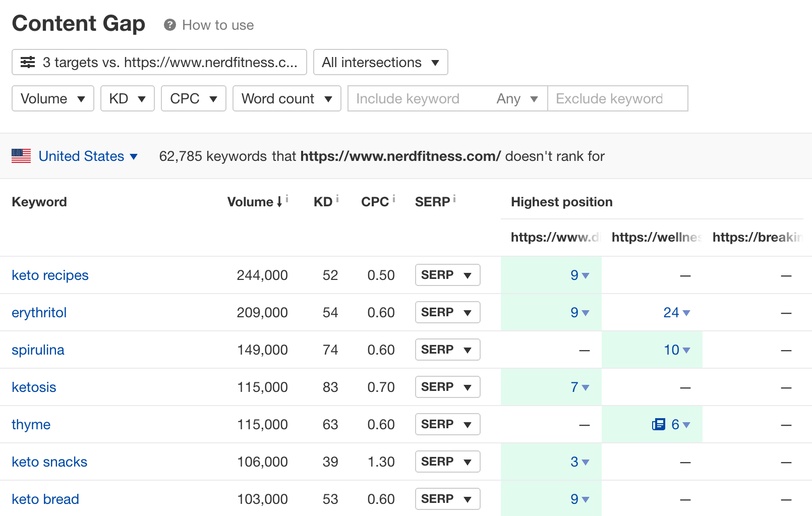Click the targets filter sliders icon
The width and height of the screenshot is (812, 516).
28,62
